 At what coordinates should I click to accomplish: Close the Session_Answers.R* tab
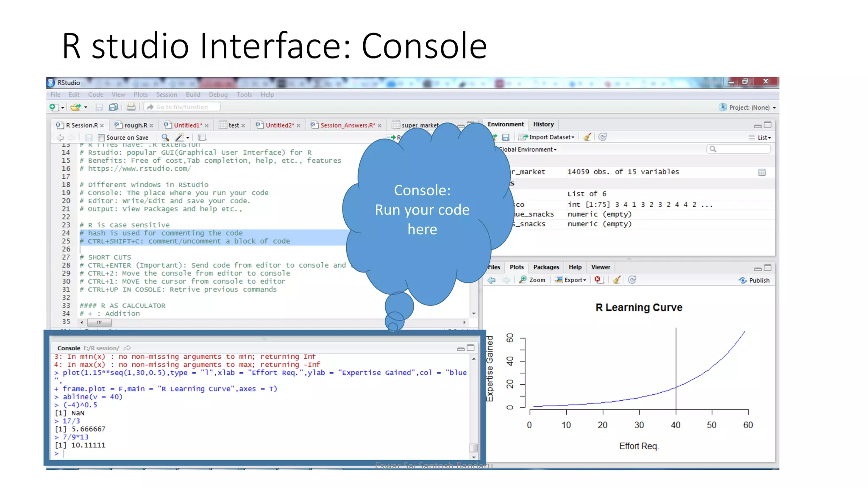tap(379, 126)
